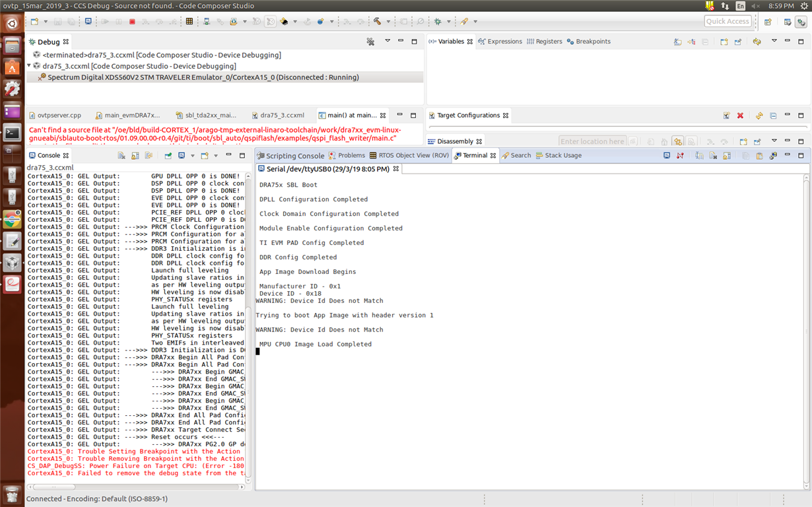Screen dimensions: 812x507
Task: Click Remove All Terminated icon in Debug view
Action: pos(370,41)
